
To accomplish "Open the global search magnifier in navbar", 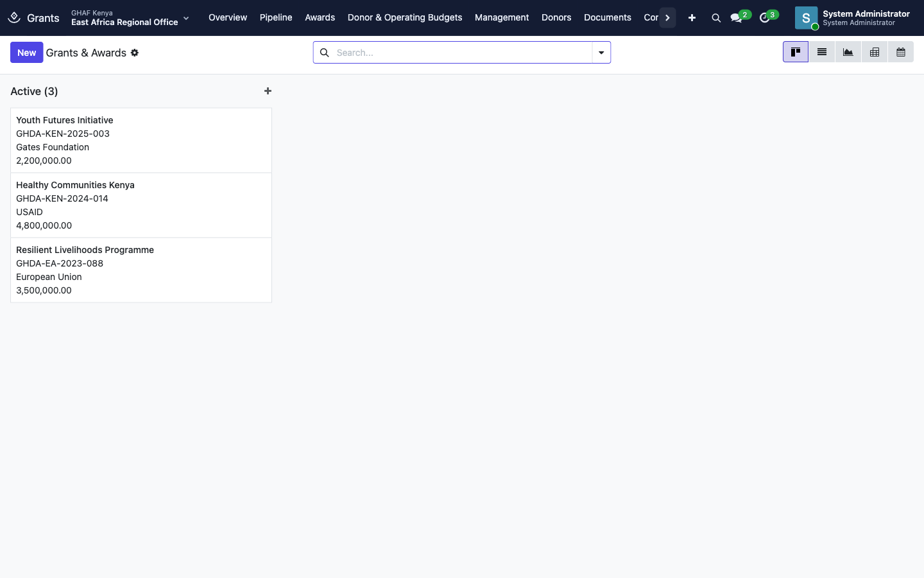I will coord(716,18).
